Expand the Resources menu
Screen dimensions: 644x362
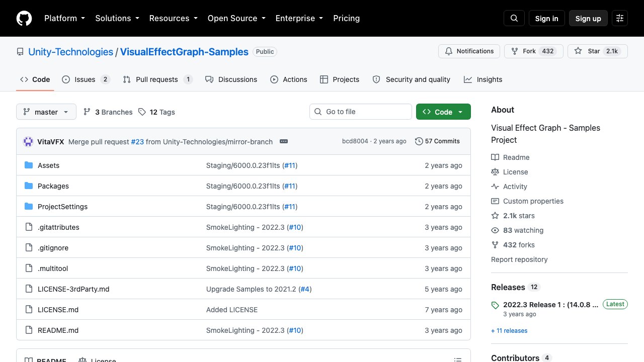174,18
